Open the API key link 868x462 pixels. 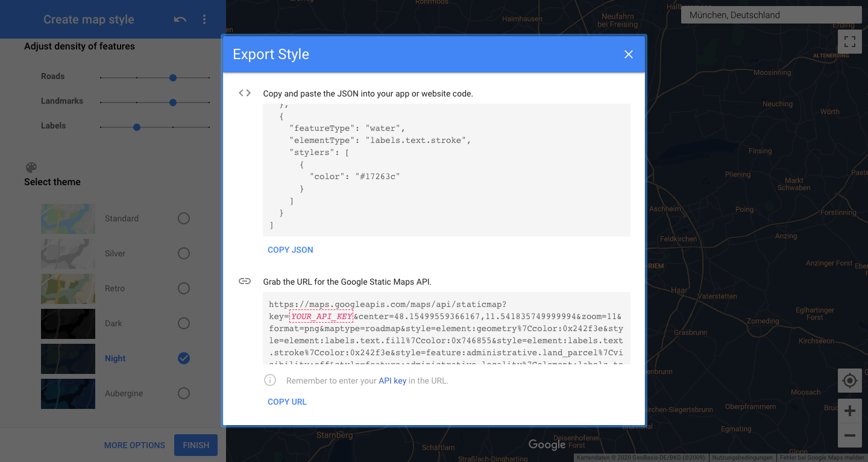[392, 381]
